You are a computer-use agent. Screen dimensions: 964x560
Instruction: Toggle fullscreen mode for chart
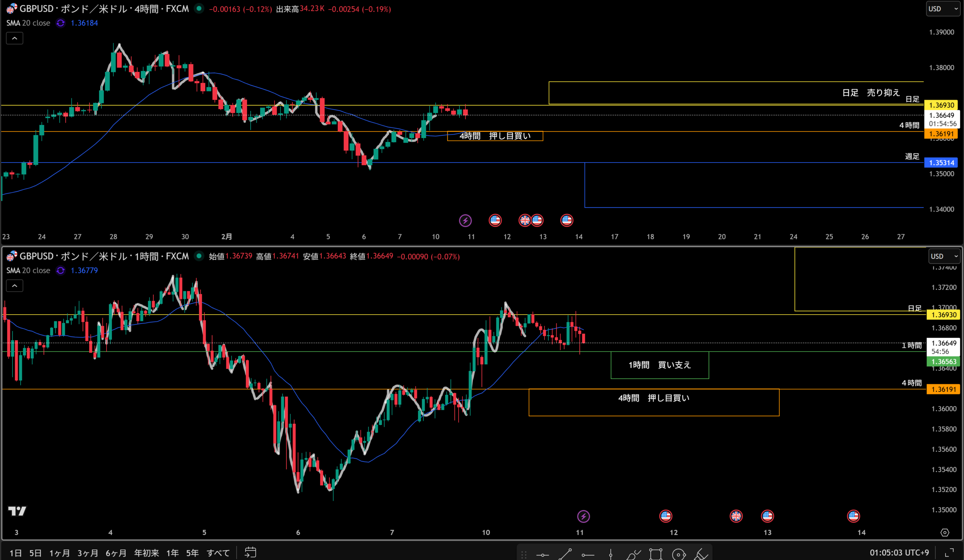tap(949, 552)
